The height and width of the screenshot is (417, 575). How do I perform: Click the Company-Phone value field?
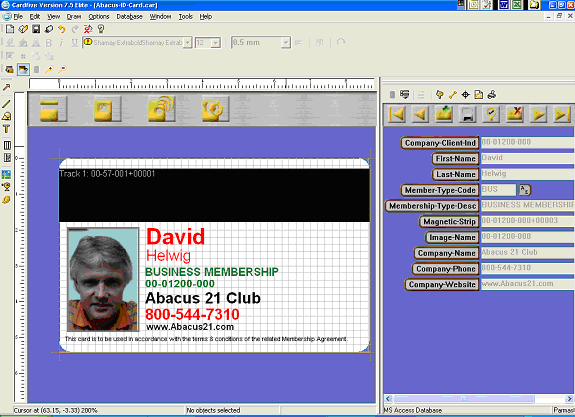[527, 268]
